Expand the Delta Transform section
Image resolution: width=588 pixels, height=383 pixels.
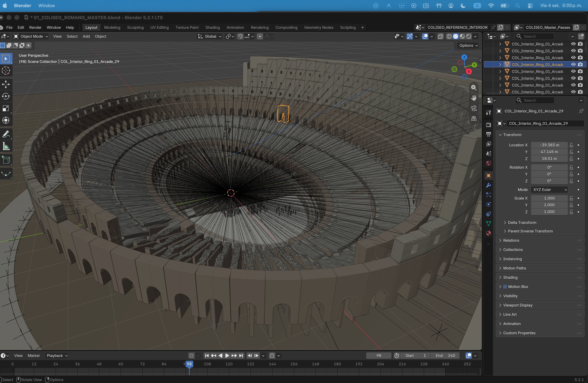pyautogui.click(x=522, y=222)
